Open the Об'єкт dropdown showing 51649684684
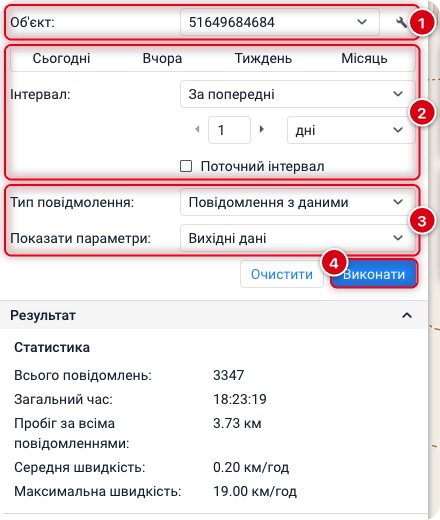Image resolution: width=440 pixels, height=520 pixels. click(280, 22)
